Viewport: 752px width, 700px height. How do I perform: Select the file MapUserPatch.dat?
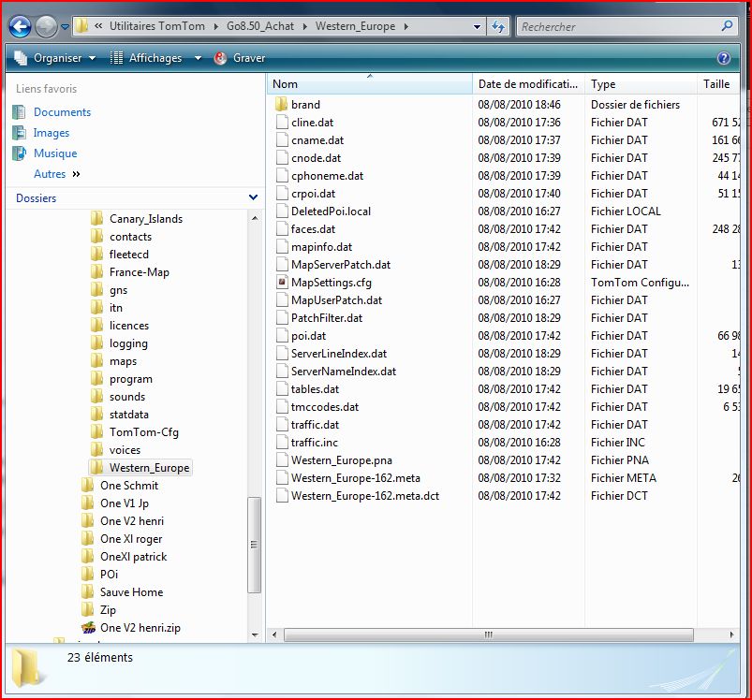[336, 300]
